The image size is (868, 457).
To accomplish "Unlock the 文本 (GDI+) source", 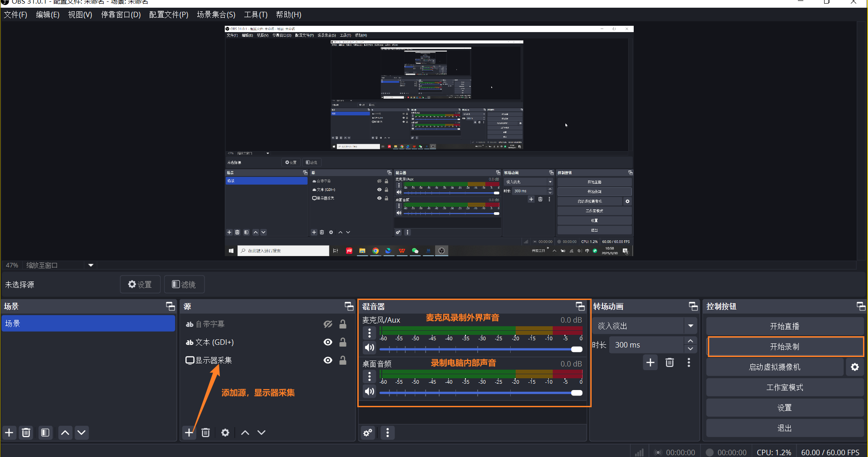I will 343,342.
